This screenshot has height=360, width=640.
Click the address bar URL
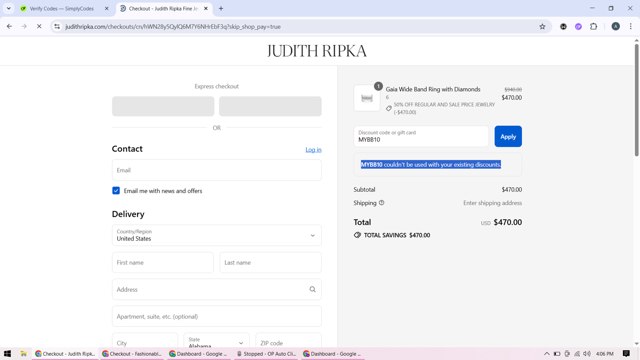tap(173, 27)
